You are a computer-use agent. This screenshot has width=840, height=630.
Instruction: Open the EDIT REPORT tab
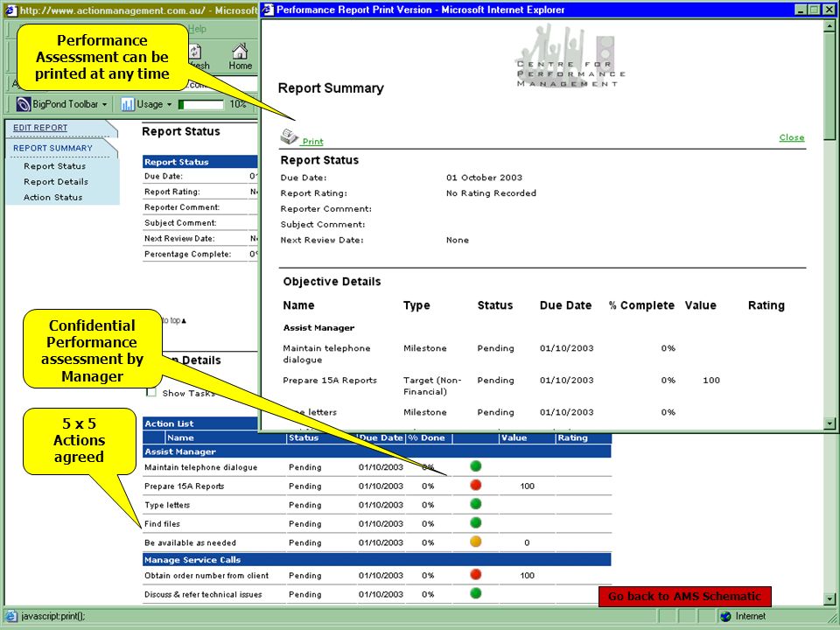[x=40, y=128]
